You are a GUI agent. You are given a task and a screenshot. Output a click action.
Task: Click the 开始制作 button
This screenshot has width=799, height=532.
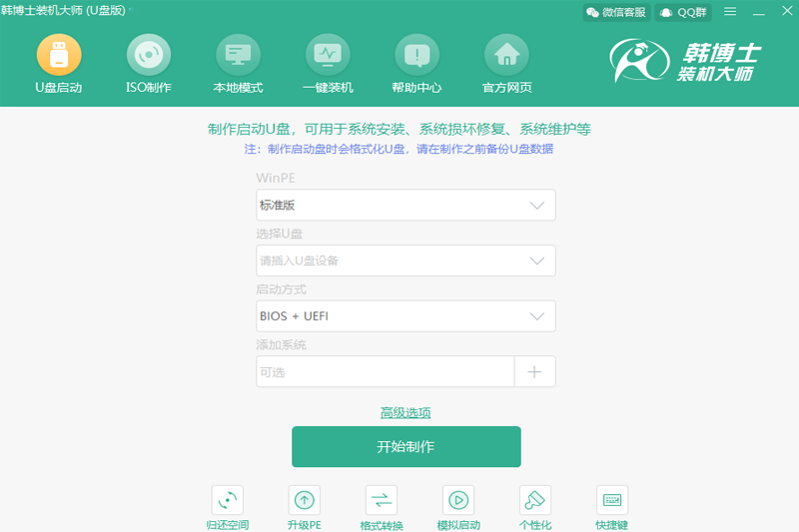tap(406, 446)
